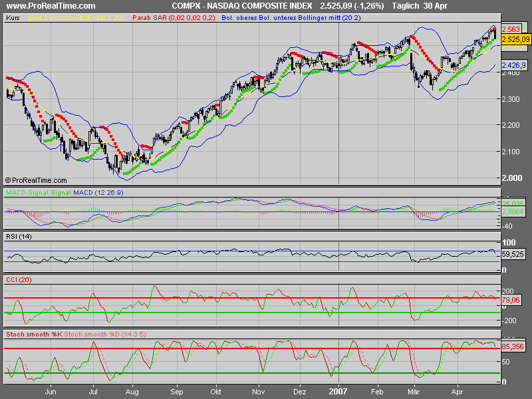The width and height of the screenshot is (532, 399).
Task: Select the Kurs label in price panel
Action: click(13, 18)
